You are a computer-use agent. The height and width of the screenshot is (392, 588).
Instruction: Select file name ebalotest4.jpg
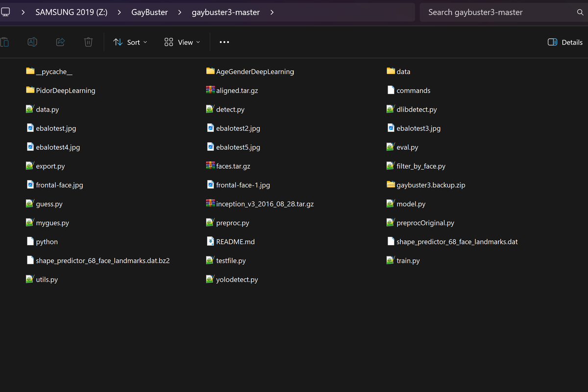pos(58,147)
